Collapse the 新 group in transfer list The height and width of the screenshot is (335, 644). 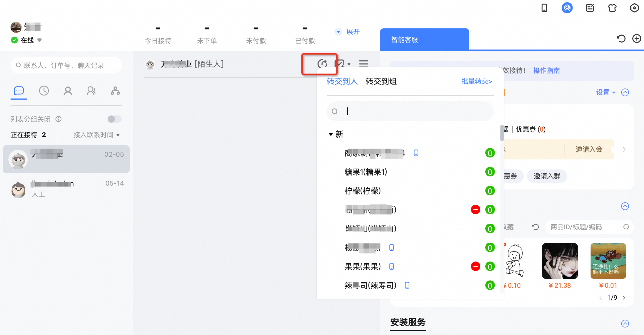331,134
